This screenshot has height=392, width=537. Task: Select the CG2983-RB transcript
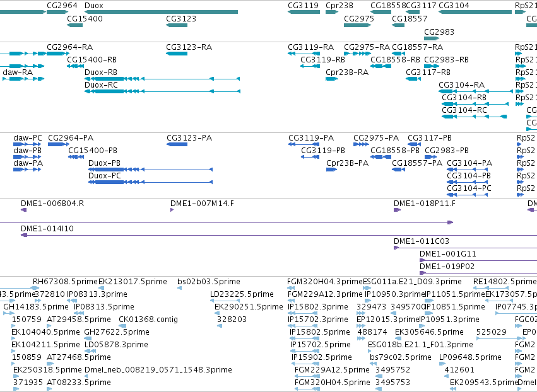pyautogui.click(x=432, y=66)
